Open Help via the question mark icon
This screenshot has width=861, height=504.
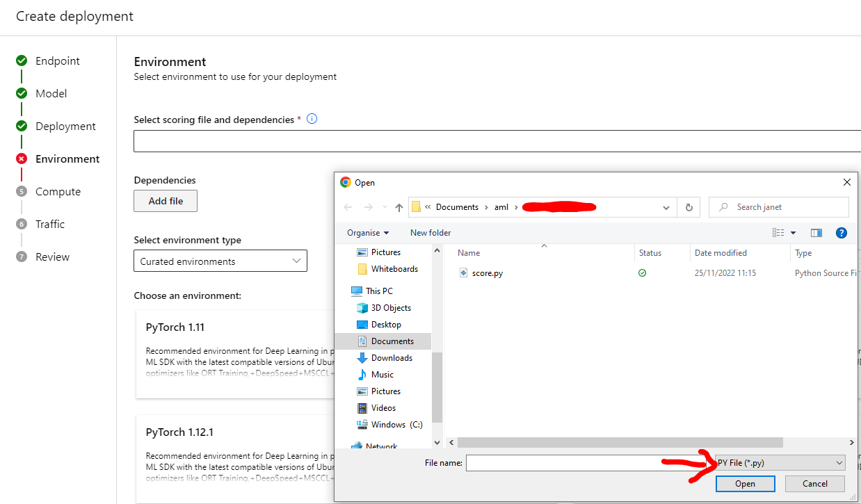[x=842, y=232]
